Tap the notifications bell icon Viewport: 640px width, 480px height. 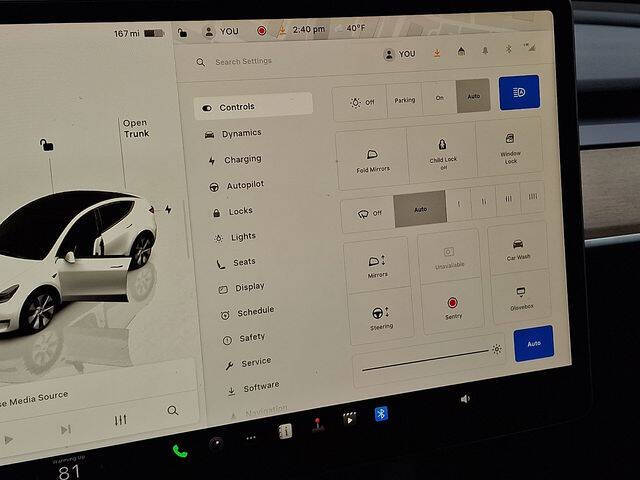[x=485, y=50]
